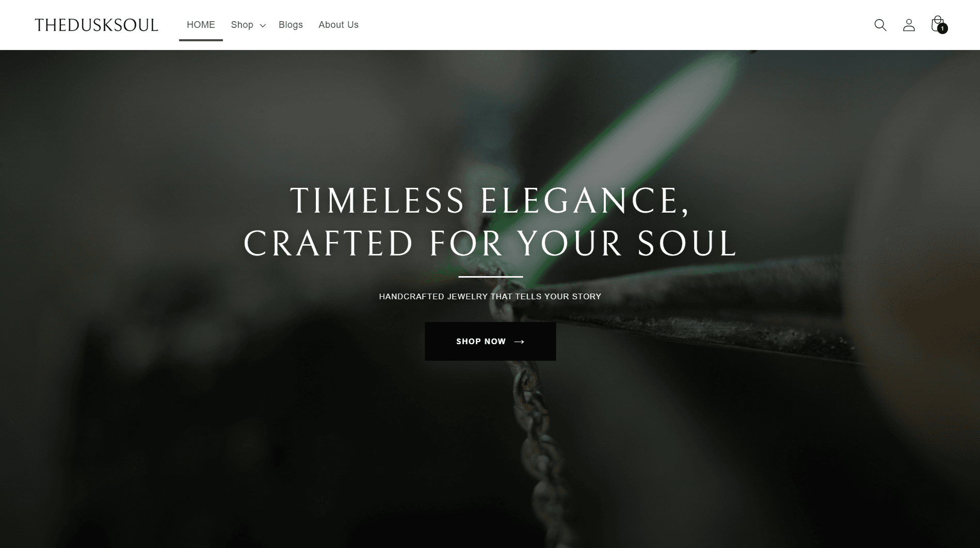
Task: Click the white divider under headline
Action: (x=490, y=277)
